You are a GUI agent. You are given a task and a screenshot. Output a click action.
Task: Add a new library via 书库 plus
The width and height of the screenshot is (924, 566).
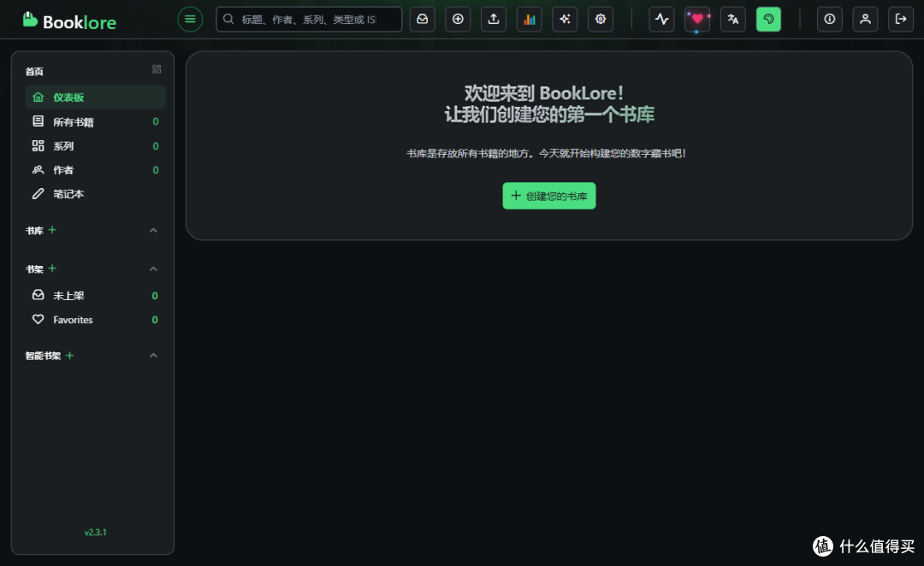tap(52, 230)
